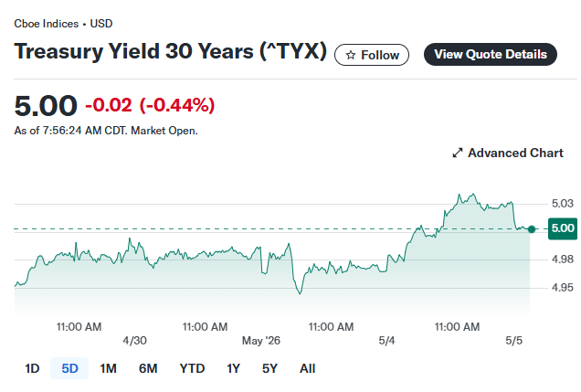
Task: Follow the Treasury Yield 30 Years index
Action: pos(372,55)
